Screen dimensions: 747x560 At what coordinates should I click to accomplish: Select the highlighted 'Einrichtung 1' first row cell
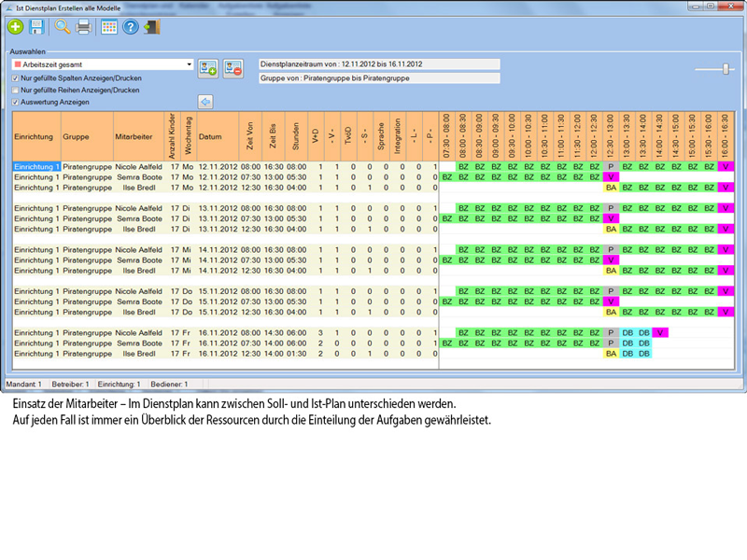36,166
